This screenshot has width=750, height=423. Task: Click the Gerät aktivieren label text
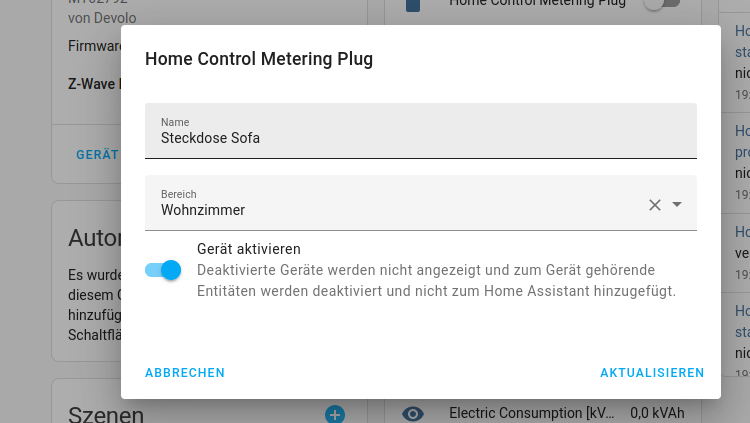[x=249, y=249]
